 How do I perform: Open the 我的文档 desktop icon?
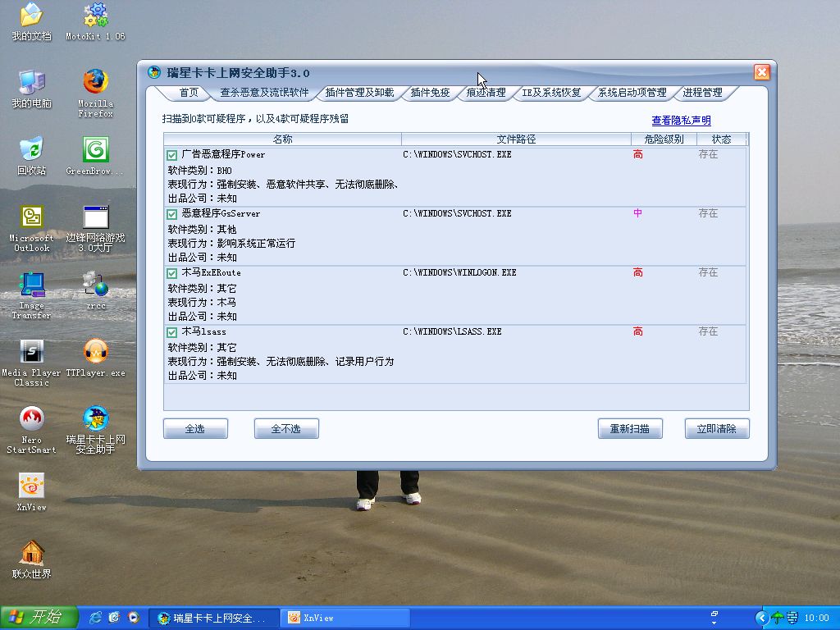pyautogui.click(x=32, y=21)
